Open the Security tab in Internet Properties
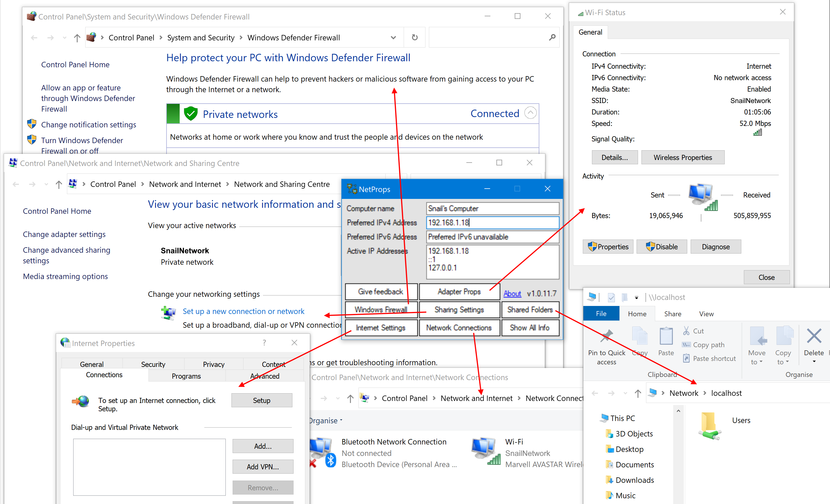The height and width of the screenshot is (504, 830). (153, 364)
